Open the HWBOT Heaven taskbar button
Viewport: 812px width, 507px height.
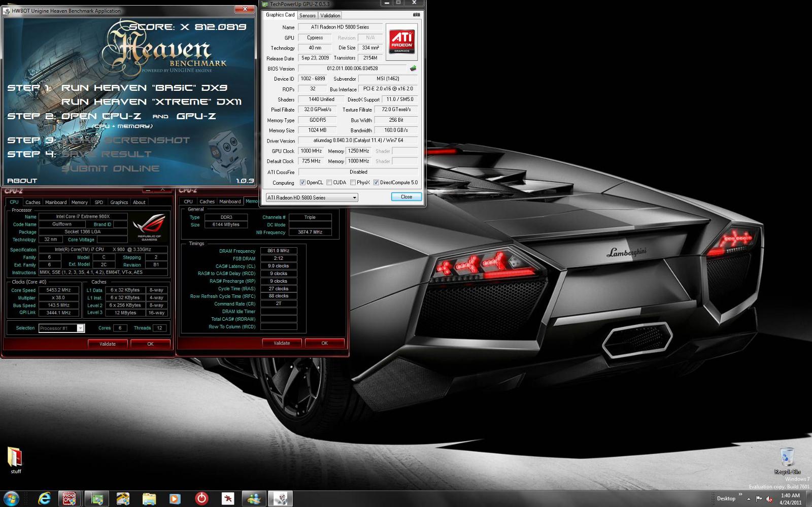pyautogui.click(x=280, y=498)
